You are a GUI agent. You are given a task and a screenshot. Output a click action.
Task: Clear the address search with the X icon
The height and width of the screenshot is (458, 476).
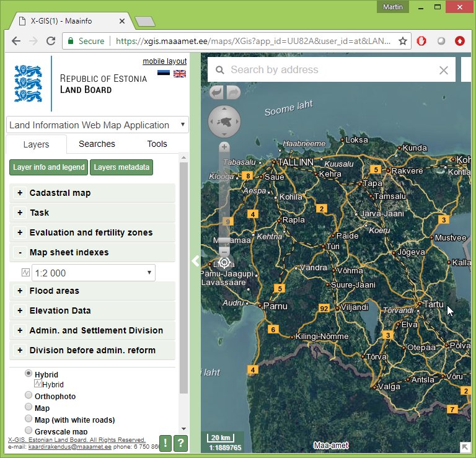(x=443, y=70)
